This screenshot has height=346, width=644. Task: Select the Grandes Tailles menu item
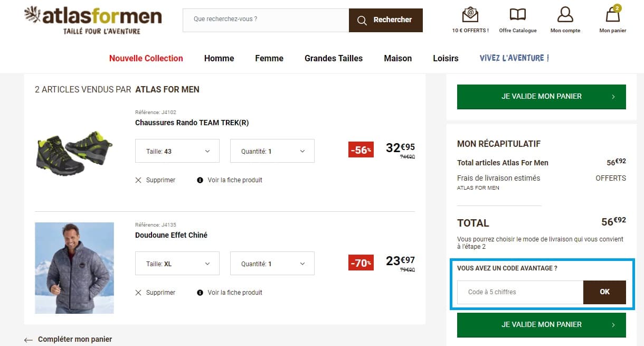tap(333, 58)
